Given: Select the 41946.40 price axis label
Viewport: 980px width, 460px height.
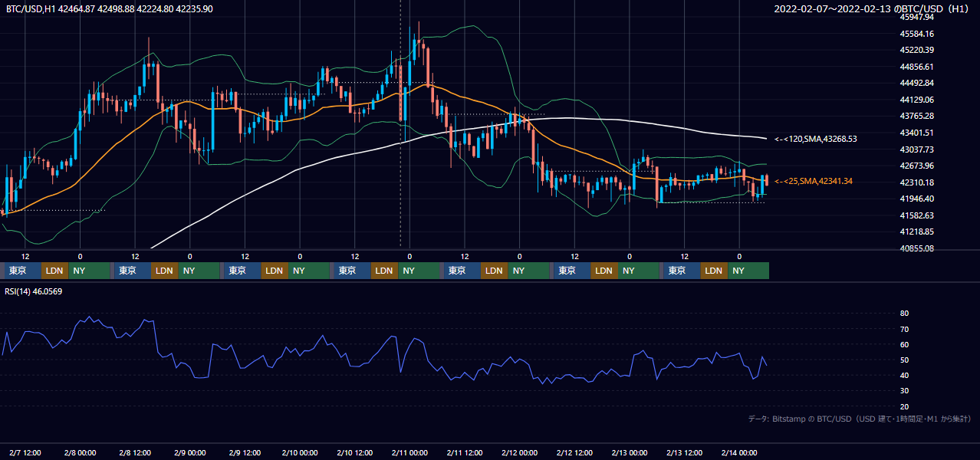Looking at the screenshot, I should click(x=917, y=199).
